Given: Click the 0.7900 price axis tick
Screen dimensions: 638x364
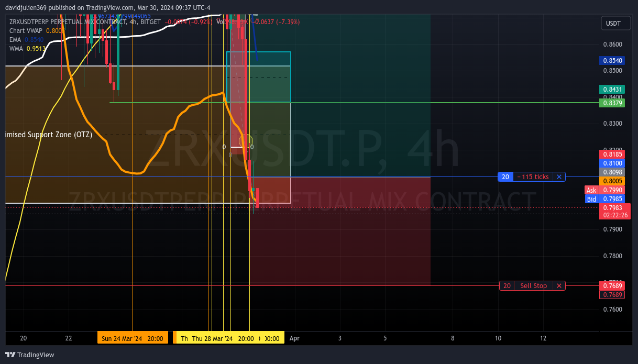Looking at the screenshot, I should tap(613, 229).
